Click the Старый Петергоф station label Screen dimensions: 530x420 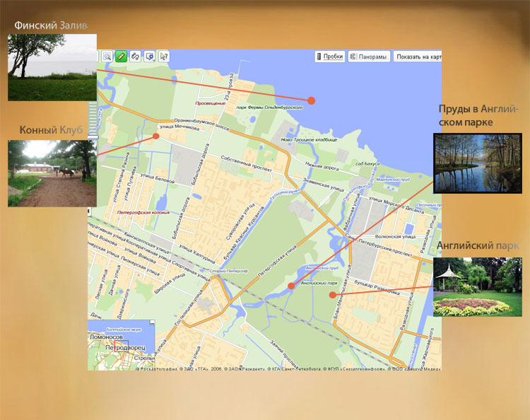click(228, 271)
